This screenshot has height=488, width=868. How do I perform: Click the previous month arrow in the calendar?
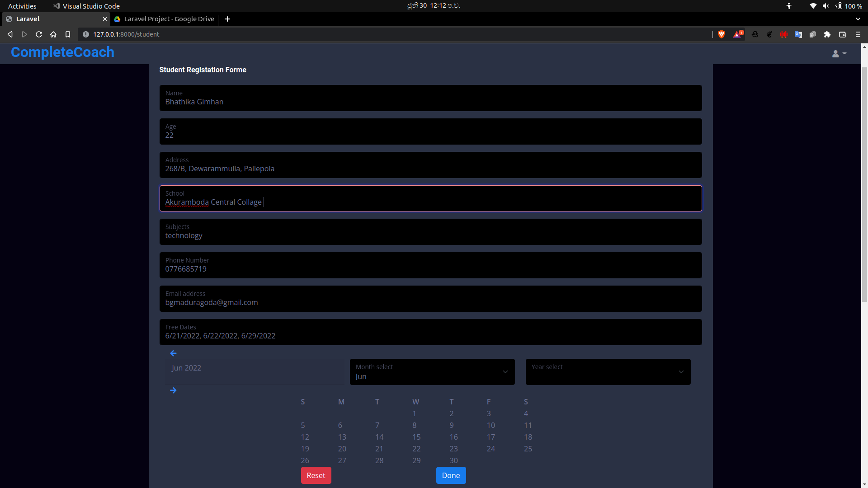tap(174, 353)
